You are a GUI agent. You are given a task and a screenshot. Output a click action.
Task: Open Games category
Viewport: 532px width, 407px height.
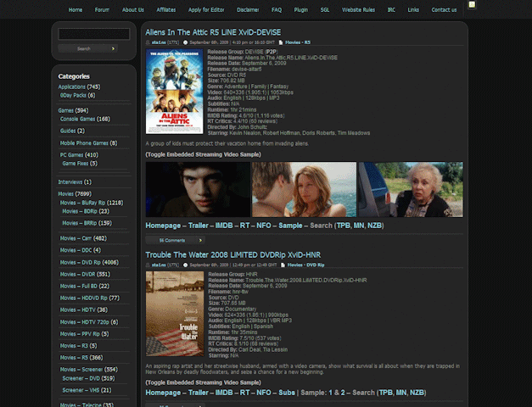[66, 110]
